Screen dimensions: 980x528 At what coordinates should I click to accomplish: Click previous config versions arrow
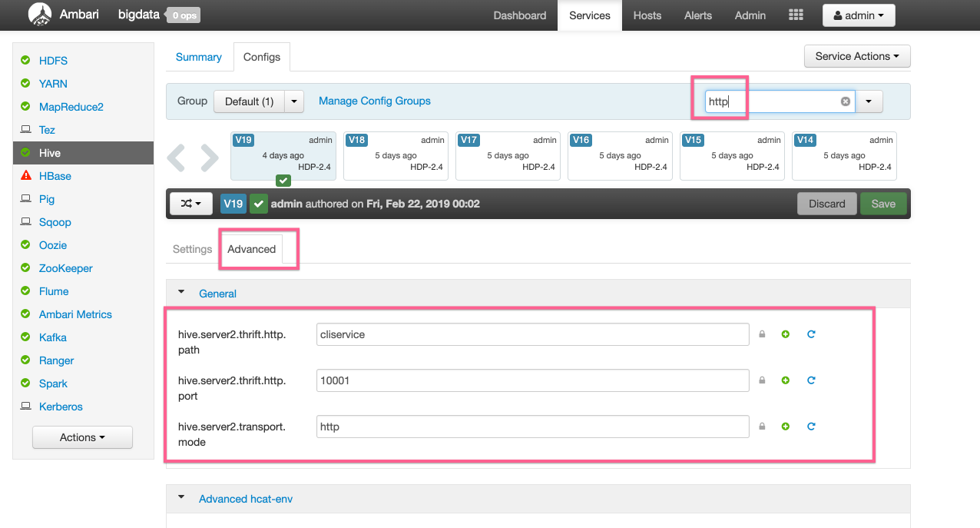point(177,157)
